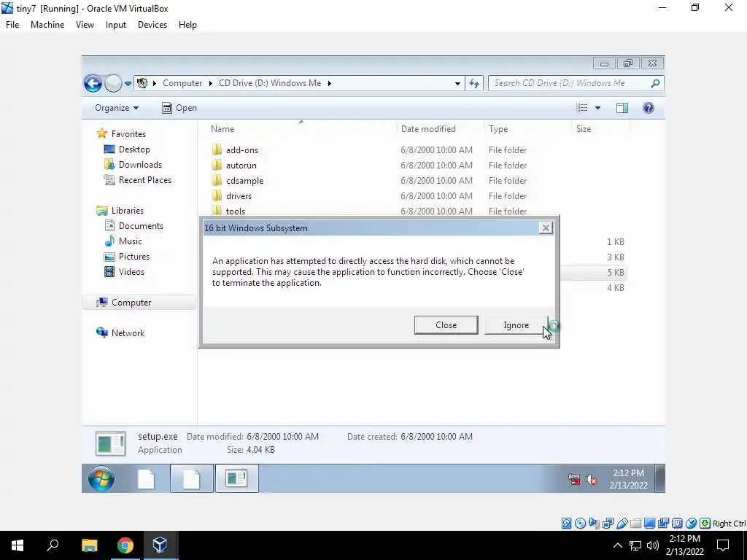Click the VirtualBox mouse integration status icon
747x560 pixels.
tap(692, 524)
